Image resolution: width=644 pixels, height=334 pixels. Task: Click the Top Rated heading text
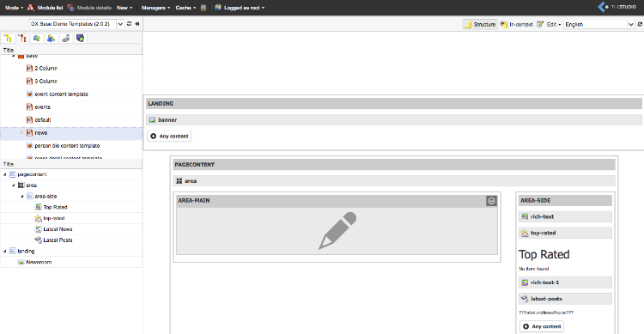click(x=544, y=254)
